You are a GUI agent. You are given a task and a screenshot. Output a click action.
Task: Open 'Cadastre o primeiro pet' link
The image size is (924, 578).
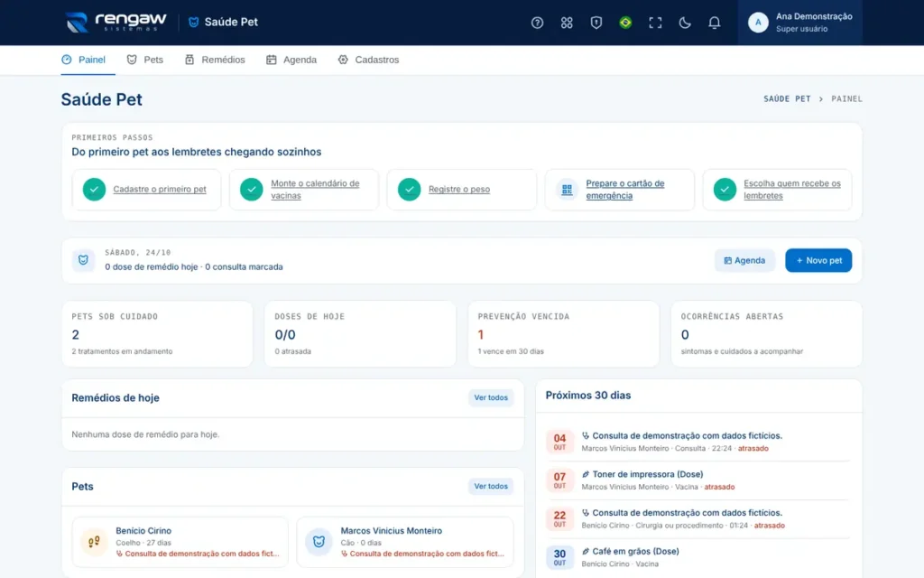tap(160, 190)
